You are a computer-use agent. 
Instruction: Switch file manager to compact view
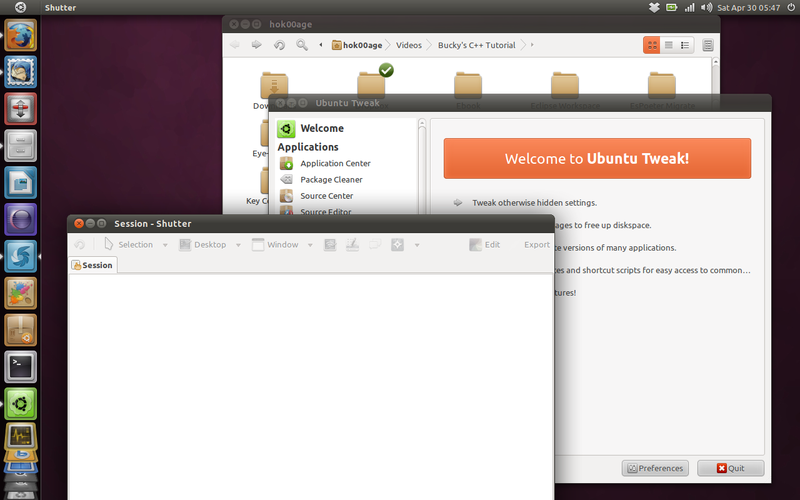685,45
